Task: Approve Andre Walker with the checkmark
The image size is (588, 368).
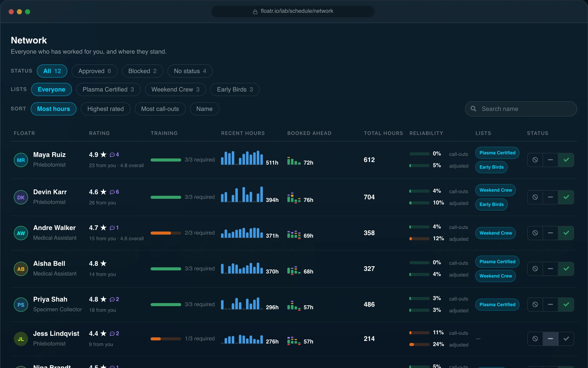Action: tap(566, 233)
